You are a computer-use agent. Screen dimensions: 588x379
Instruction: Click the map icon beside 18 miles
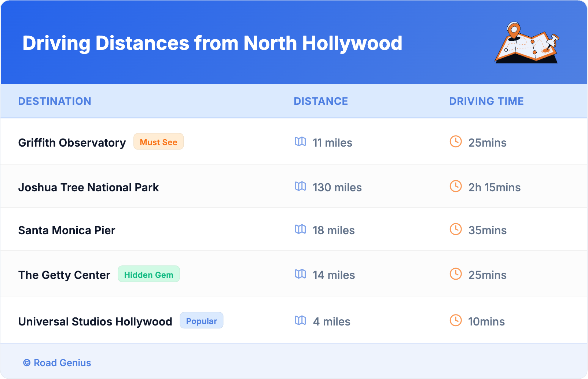point(300,229)
